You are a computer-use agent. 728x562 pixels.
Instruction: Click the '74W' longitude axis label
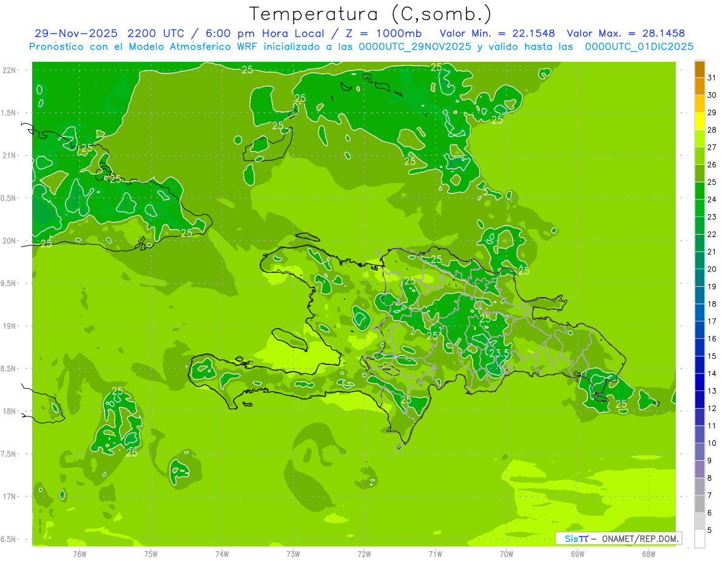click(221, 554)
